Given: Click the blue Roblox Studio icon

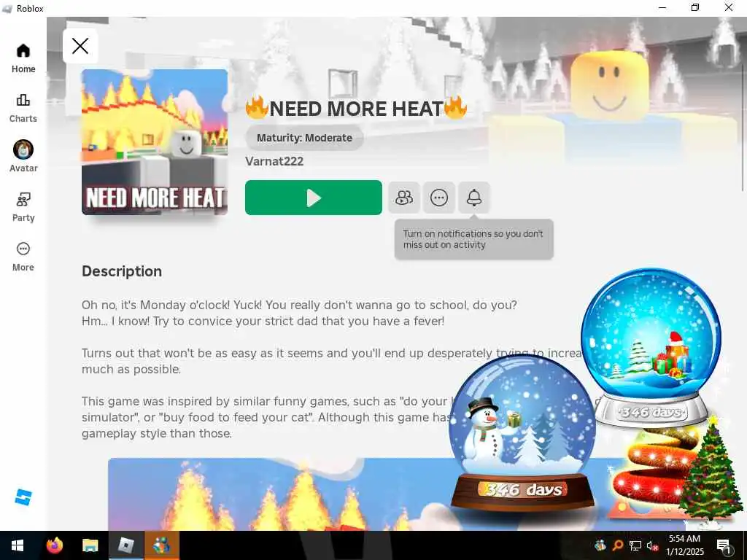Looking at the screenshot, I should (23, 497).
